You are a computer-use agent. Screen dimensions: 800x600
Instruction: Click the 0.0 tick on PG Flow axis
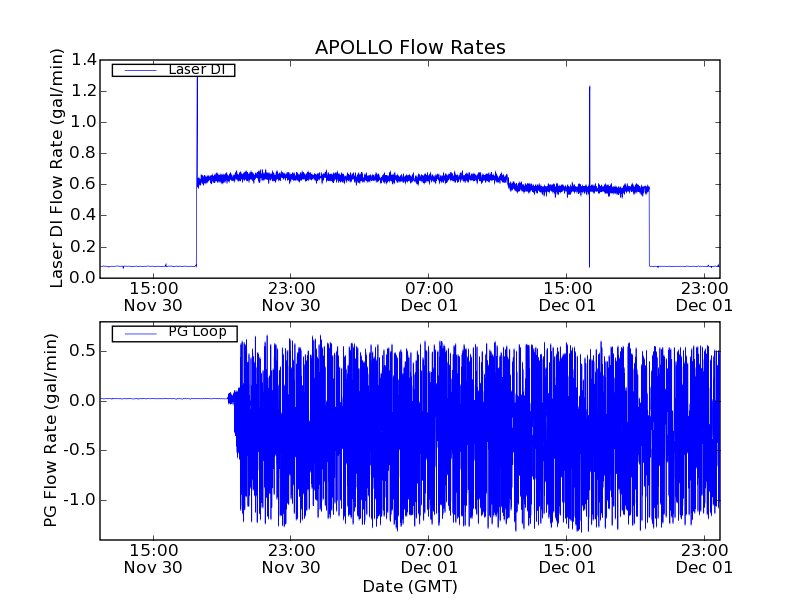coord(83,401)
